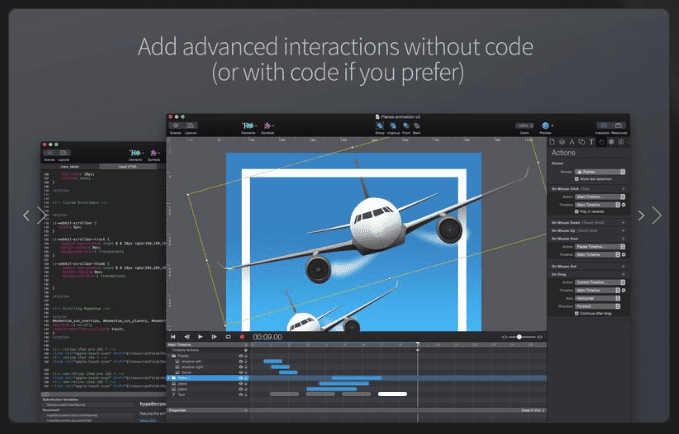Add an action to On Drag

(x=624, y=274)
